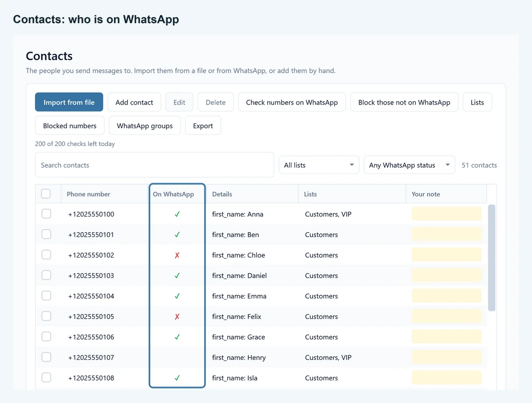Edit the note field for Daniel
This screenshot has height=403, width=532.
446,275
